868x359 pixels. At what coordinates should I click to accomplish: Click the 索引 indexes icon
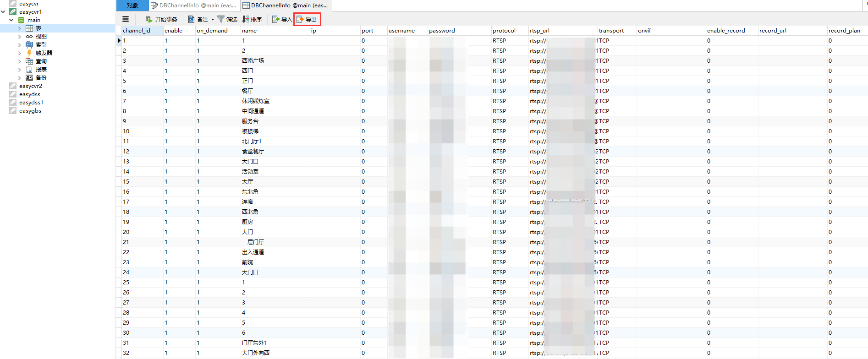(29, 45)
